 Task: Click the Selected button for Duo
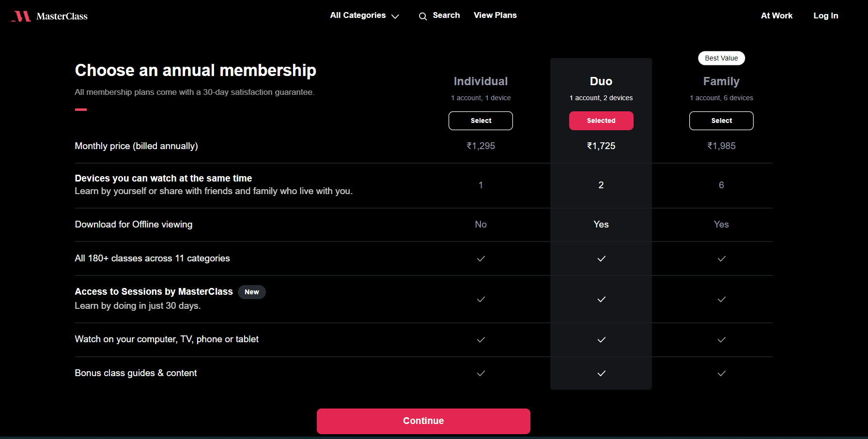[601, 121]
